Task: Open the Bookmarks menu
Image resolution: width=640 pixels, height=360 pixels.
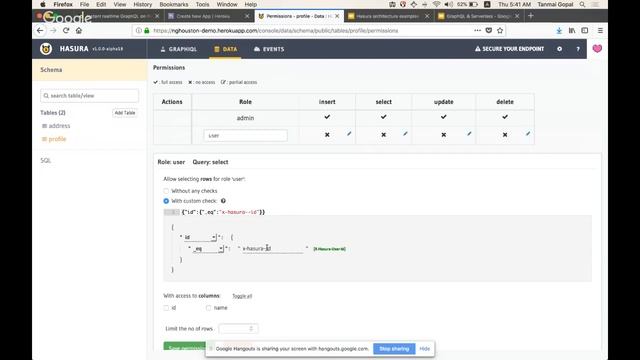Action: 174,4
